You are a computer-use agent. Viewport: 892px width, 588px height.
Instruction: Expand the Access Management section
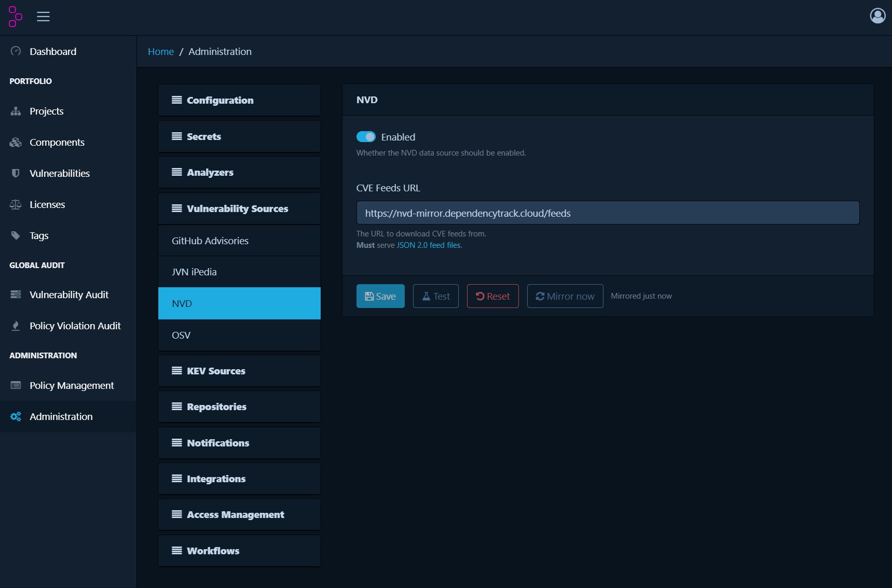coord(239,514)
